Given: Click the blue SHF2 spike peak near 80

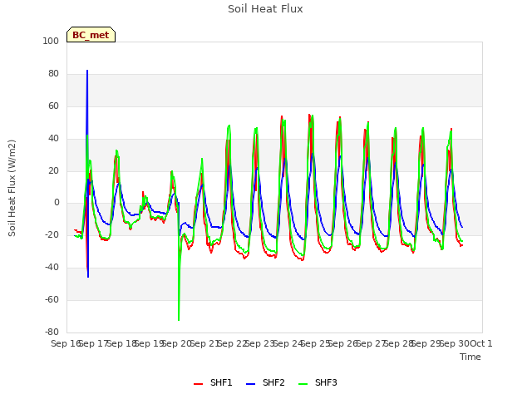Looking at the screenshot, I should tap(87, 71).
